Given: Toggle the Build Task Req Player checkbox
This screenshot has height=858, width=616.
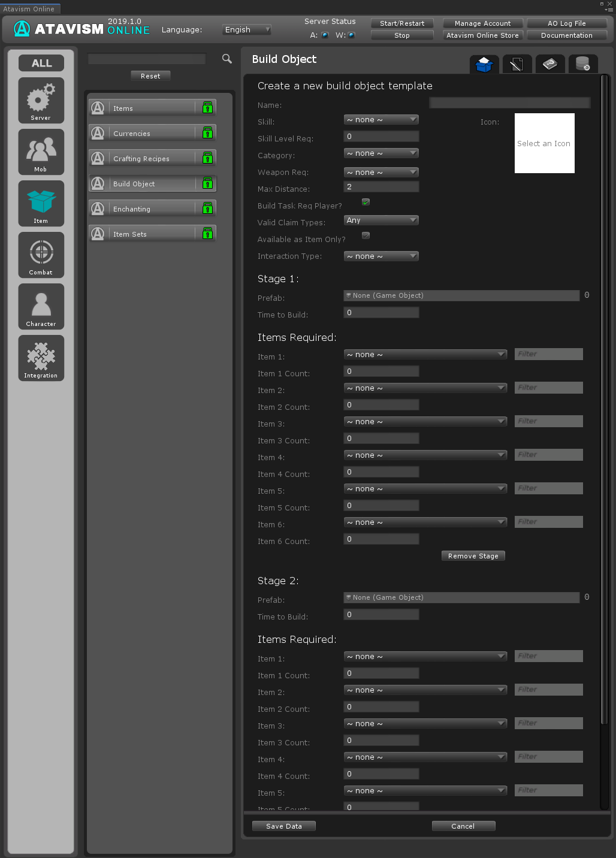Looking at the screenshot, I should pos(366,202).
